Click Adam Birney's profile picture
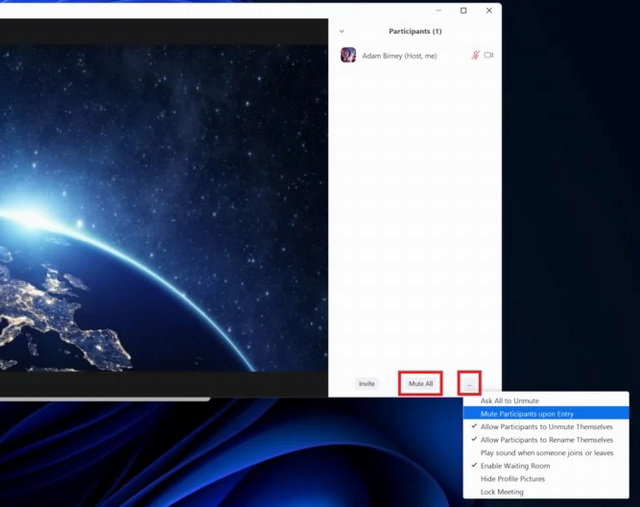This screenshot has width=640, height=507. click(348, 55)
